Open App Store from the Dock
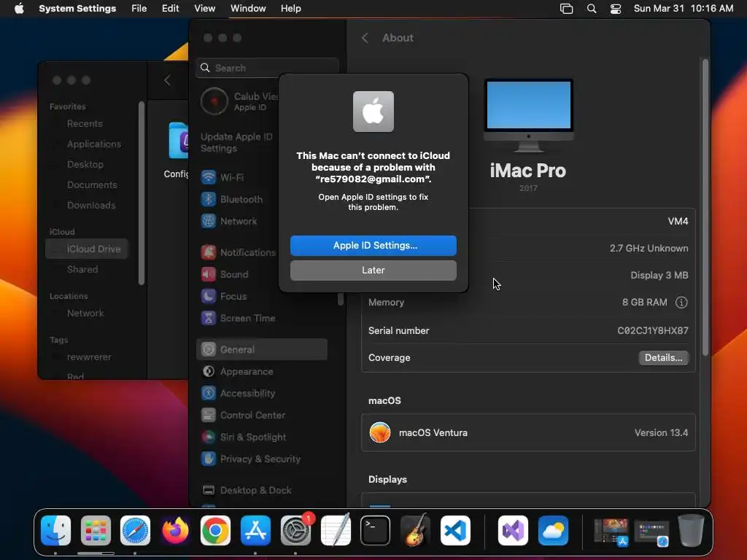The image size is (747, 560). pos(255,531)
